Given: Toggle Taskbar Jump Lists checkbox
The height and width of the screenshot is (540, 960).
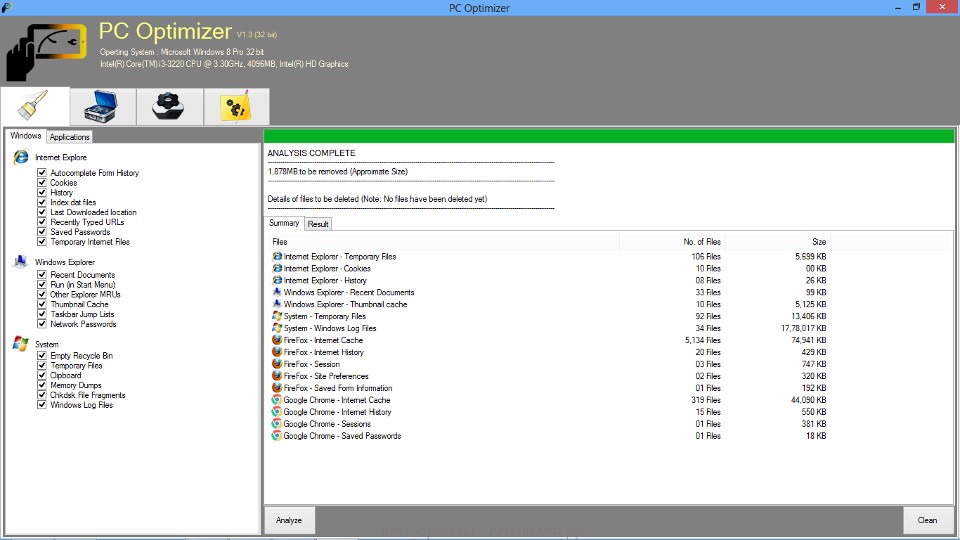Looking at the screenshot, I should coord(42,314).
